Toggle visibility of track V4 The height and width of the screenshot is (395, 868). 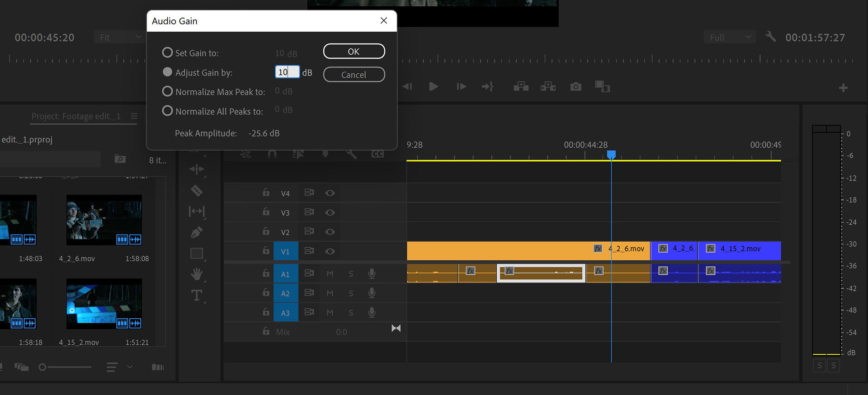click(330, 193)
